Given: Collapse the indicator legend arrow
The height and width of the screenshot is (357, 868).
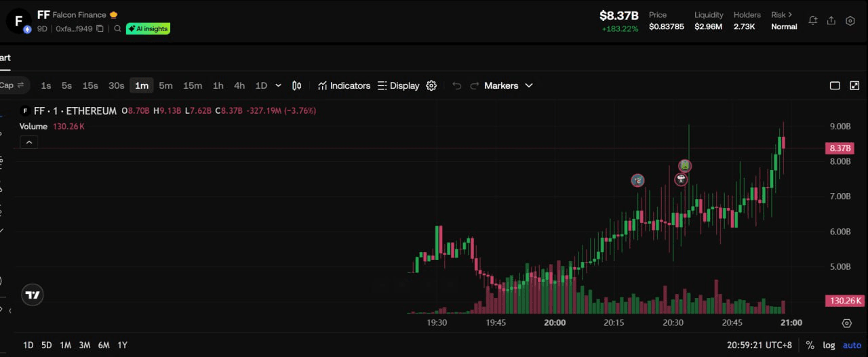Looking at the screenshot, I should (28, 142).
